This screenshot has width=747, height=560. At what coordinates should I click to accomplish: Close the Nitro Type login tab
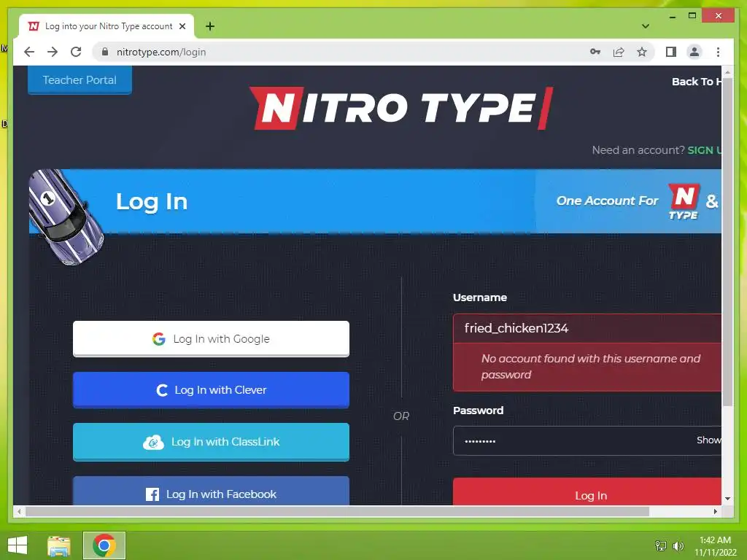pos(182,26)
